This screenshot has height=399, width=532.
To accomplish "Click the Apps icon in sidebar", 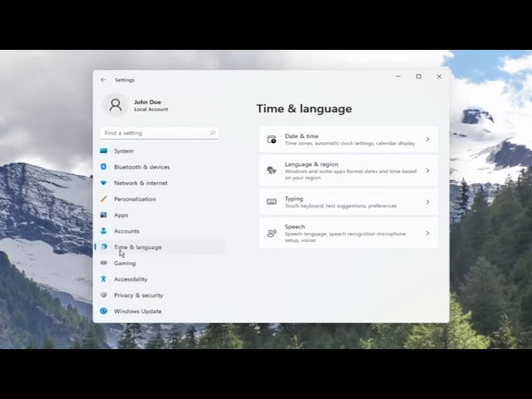I will coord(104,214).
